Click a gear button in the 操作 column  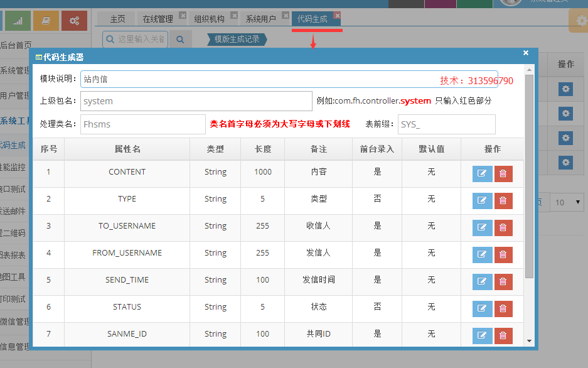[565, 89]
